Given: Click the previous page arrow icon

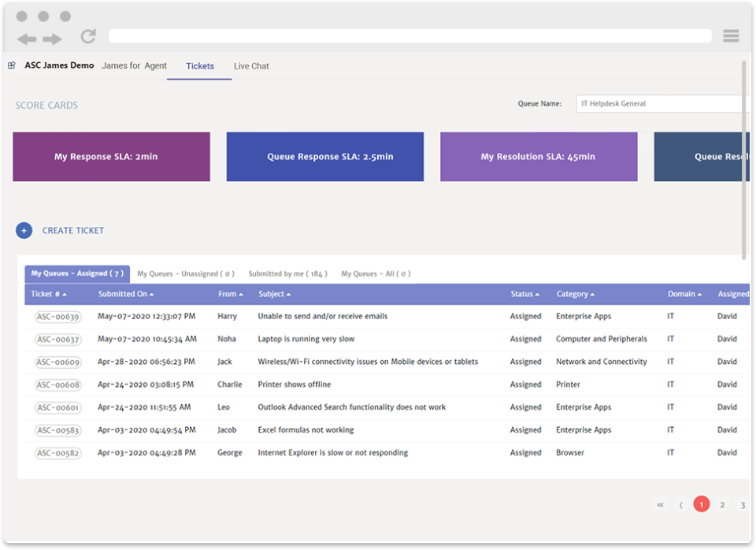Looking at the screenshot, I should 680,504.
